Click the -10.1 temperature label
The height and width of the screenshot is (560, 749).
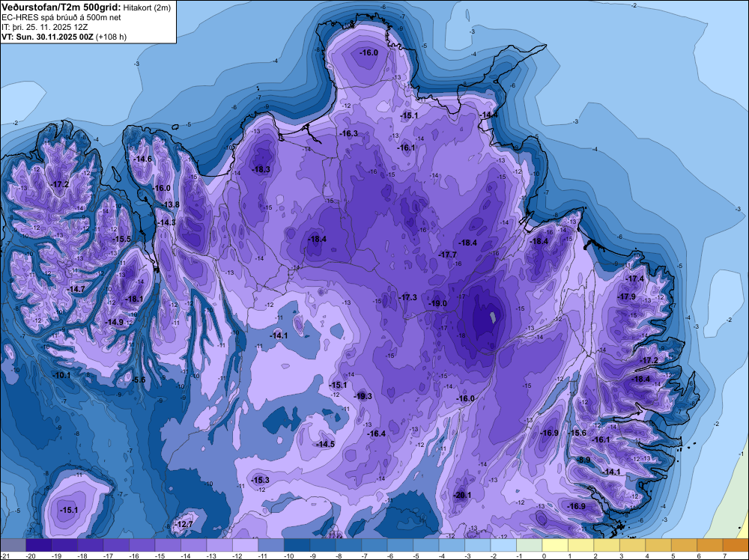[62, 376]
